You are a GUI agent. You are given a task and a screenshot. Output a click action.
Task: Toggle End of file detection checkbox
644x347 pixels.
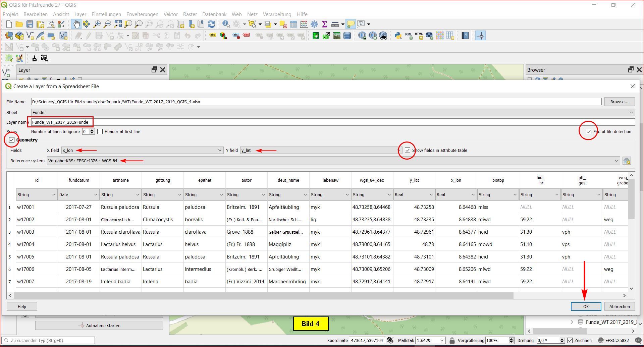pos(588,132)
